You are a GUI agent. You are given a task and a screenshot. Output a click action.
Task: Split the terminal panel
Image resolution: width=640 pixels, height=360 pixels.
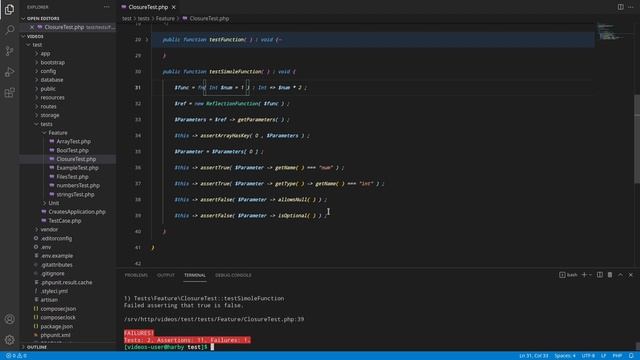[x=600, y=275]
